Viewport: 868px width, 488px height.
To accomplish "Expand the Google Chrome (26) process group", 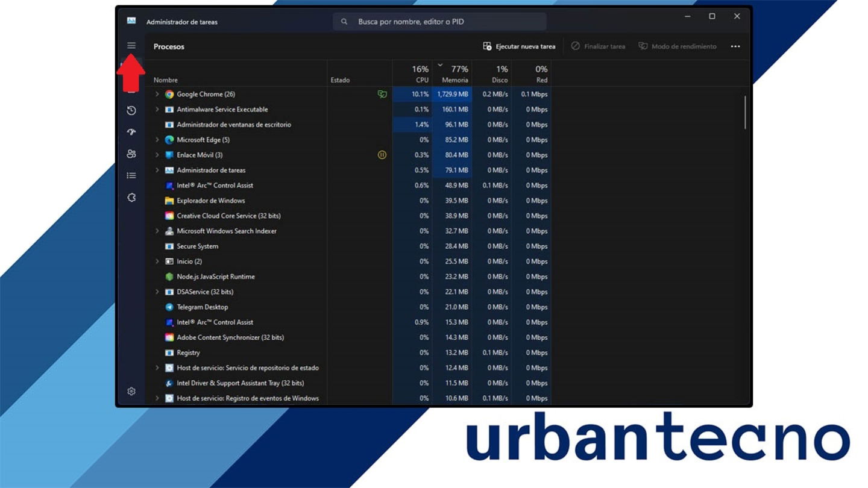I will click(x=157, y=95).
